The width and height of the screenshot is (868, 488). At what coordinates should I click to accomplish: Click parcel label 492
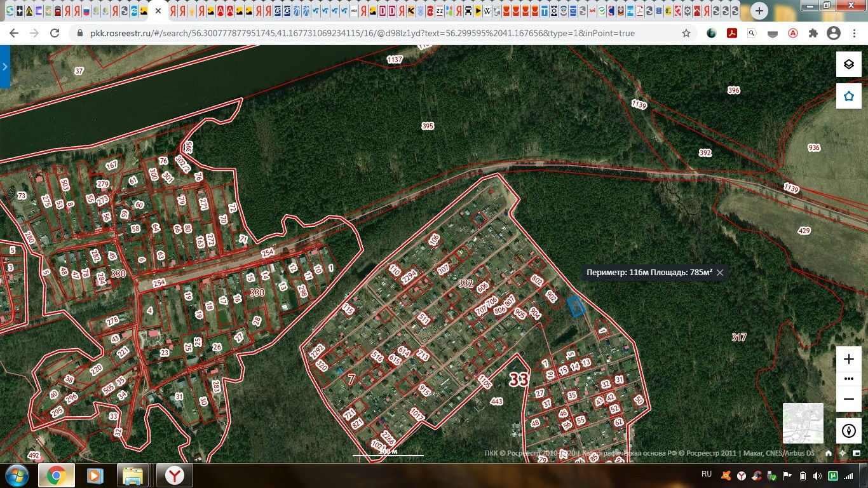point(34,456)
